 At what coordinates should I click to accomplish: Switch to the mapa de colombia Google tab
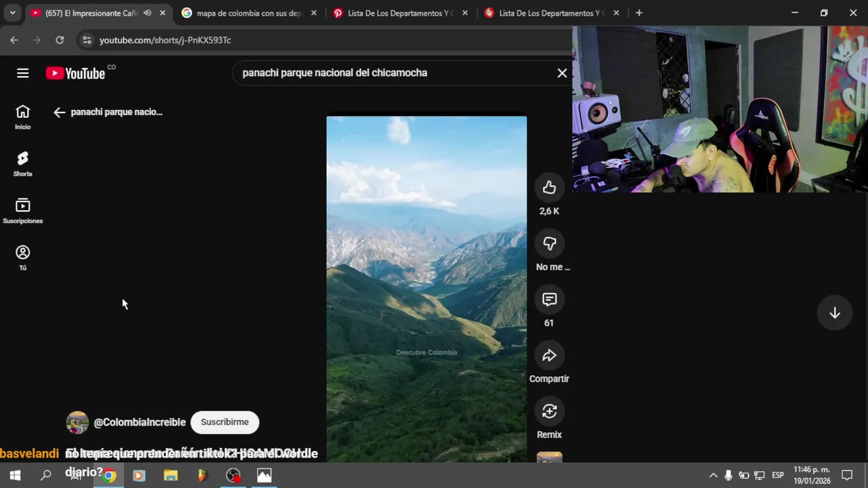point(248,13)
